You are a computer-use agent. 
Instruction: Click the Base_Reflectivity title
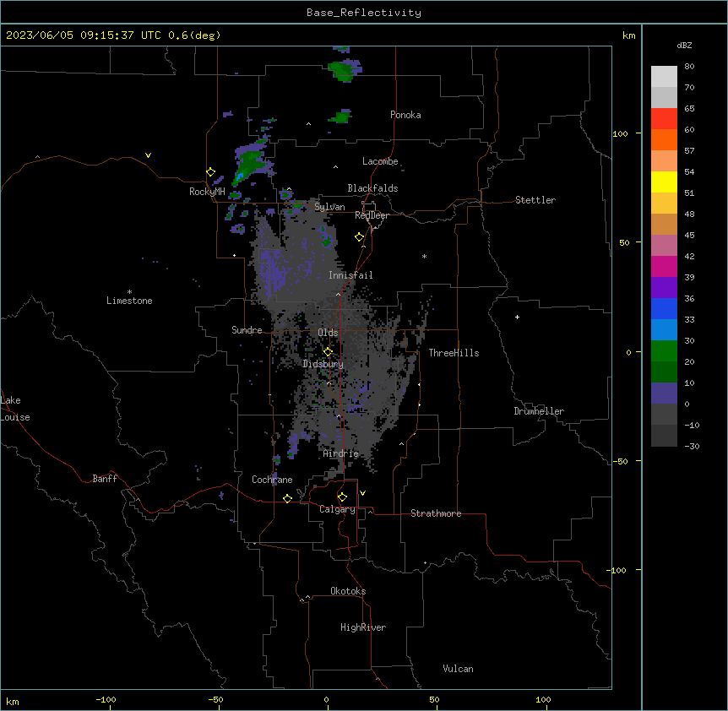(364, 13)
